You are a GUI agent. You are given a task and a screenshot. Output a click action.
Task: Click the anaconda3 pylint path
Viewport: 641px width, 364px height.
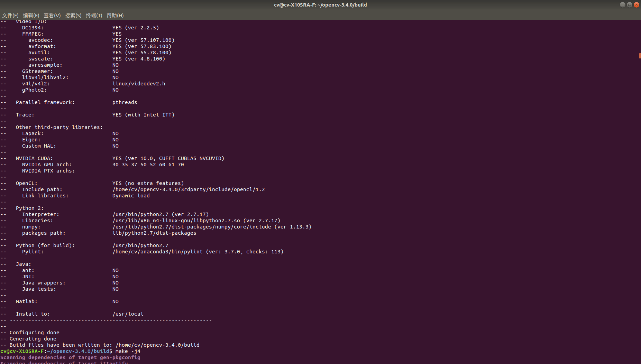(x=198, y=252)
